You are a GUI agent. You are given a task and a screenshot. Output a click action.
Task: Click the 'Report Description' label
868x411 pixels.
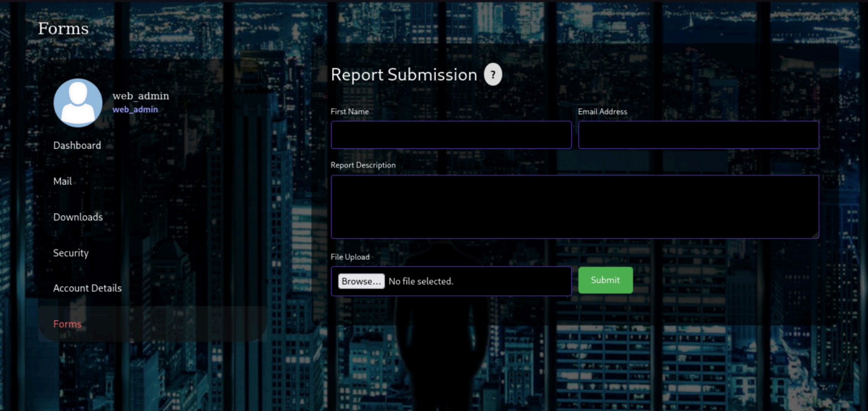(363, 165)
